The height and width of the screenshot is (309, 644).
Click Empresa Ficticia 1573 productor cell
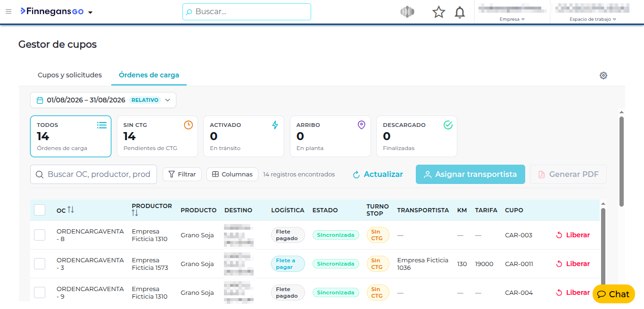click(x=150, y=264)
